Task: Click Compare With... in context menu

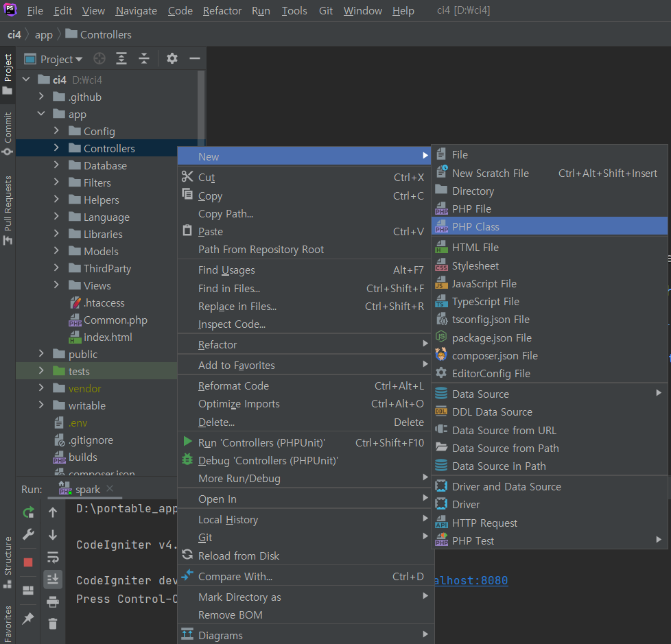Action: (305, 576)
